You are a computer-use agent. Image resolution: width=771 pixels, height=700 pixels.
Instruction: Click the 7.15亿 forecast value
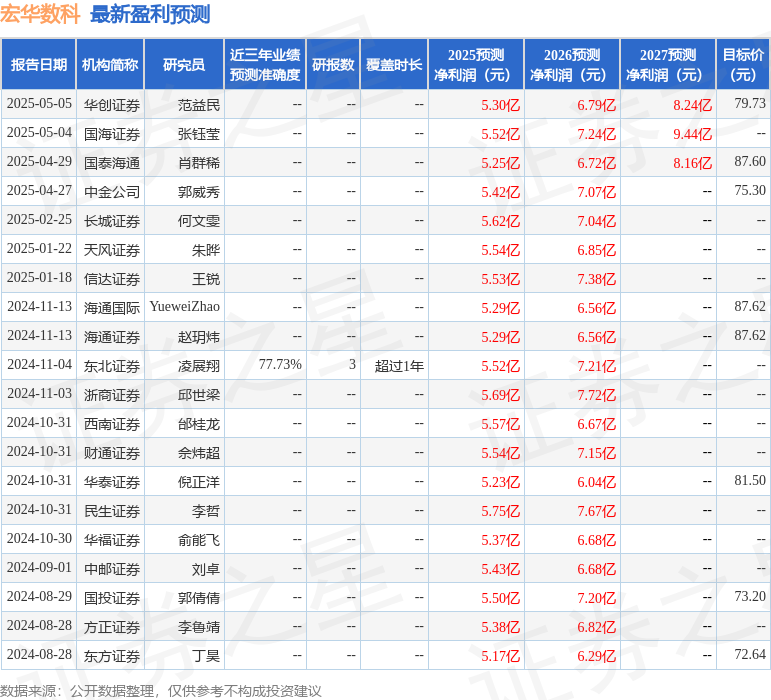596,453
